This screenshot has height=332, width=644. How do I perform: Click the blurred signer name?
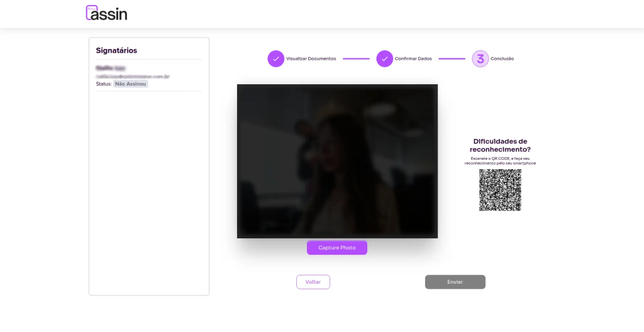111,68
